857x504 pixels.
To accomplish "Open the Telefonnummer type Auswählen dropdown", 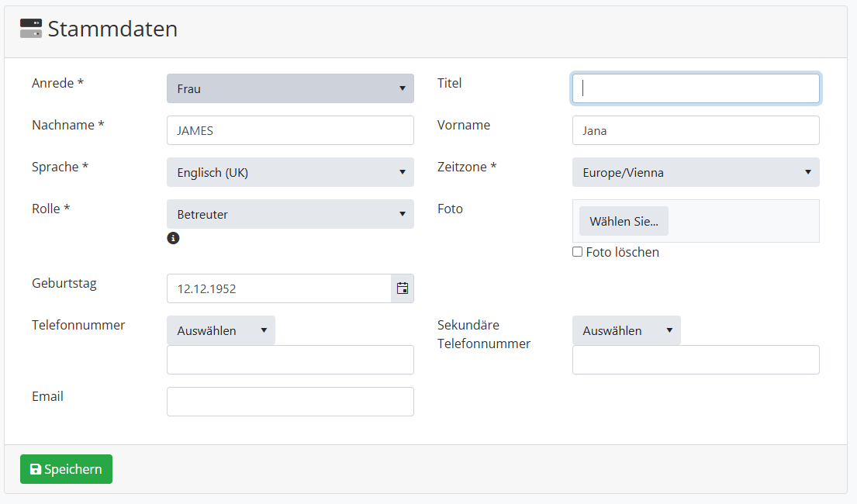I will point(220,330).
